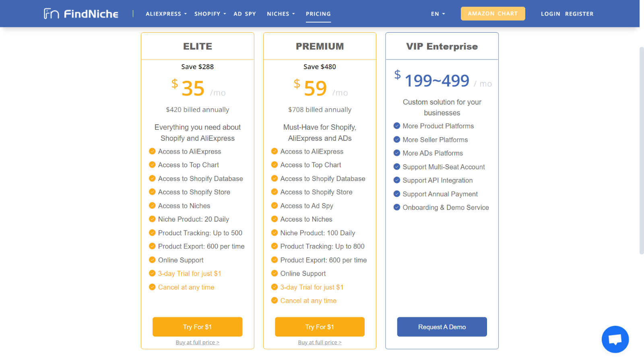644x362 pixels.
Task: Click the checkmark icon next to Niche Product: 100 Daily
Action: 275,232
